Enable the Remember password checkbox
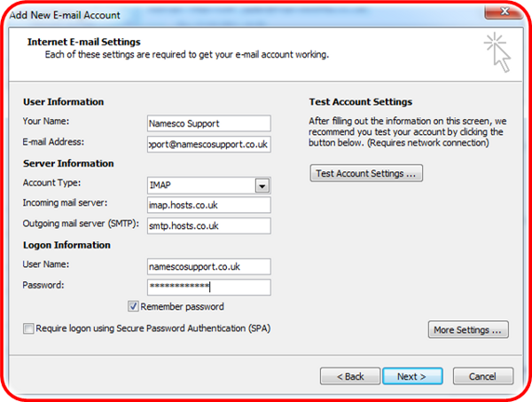 [134, 307]
